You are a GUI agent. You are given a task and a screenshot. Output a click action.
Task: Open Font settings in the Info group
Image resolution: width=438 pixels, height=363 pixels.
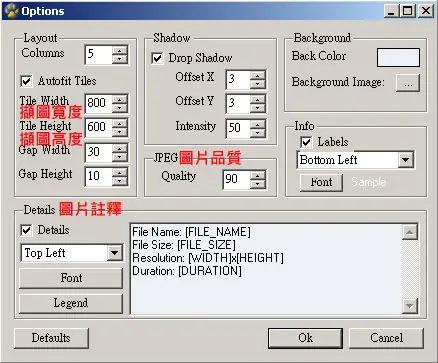[x=321, y=182]
